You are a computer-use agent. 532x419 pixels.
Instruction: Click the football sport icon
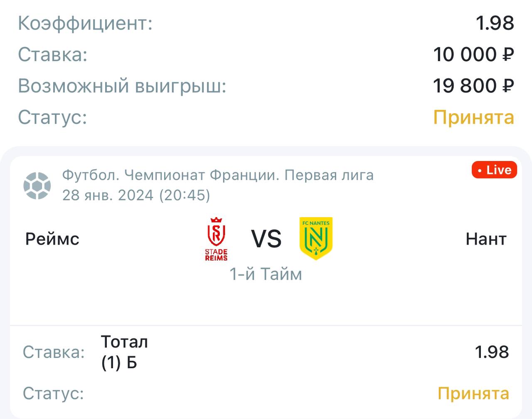tap(37, 186)
